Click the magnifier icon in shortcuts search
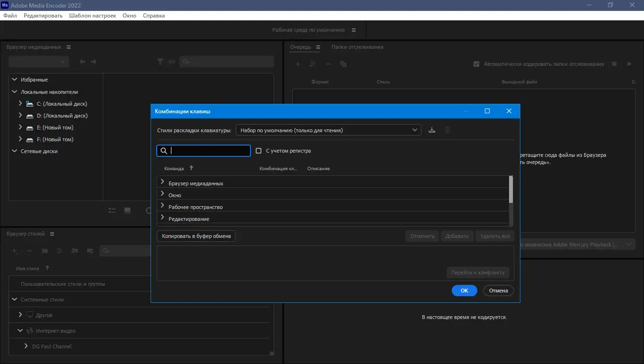Viewport: 644px width, 364px height. click(164, 151)
